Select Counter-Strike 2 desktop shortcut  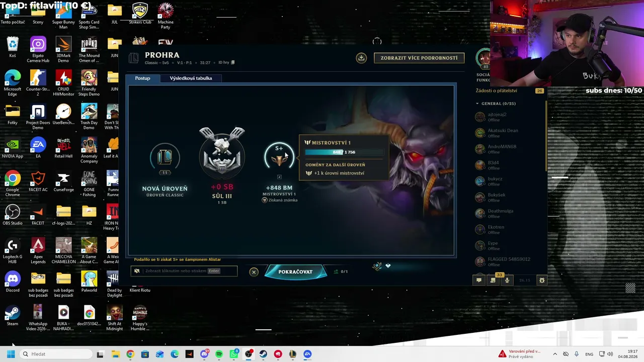point(38,83)
